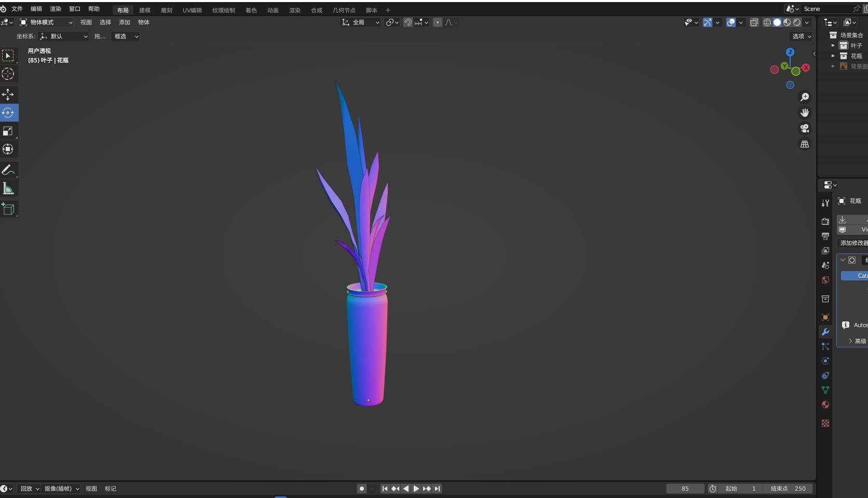Open the View Layer properties tab

[825, 251]
